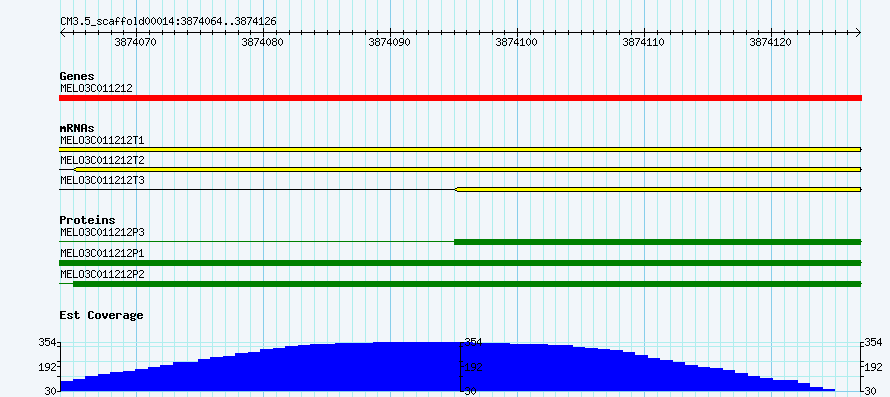The image size is (890, 397).
Task: Click the Genes track heading
Action: (x=77, y=76)
